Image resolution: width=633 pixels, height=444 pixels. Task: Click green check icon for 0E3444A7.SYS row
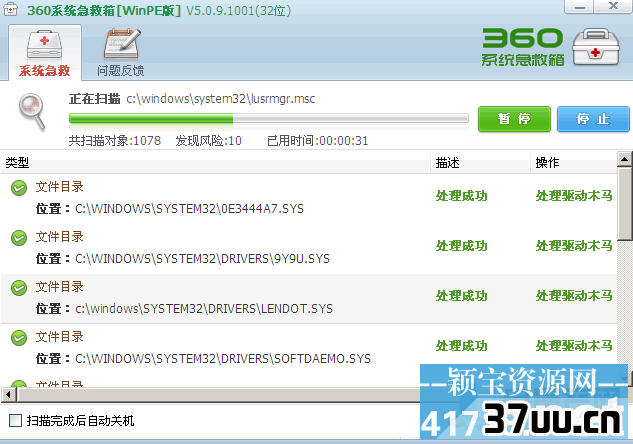point(19,188)
